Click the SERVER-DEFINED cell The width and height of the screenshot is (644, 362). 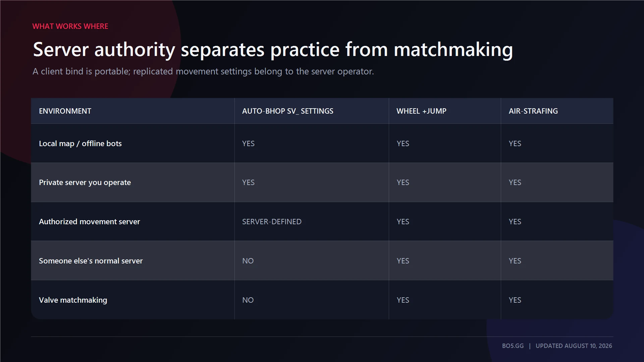click(x=272, y=222)
